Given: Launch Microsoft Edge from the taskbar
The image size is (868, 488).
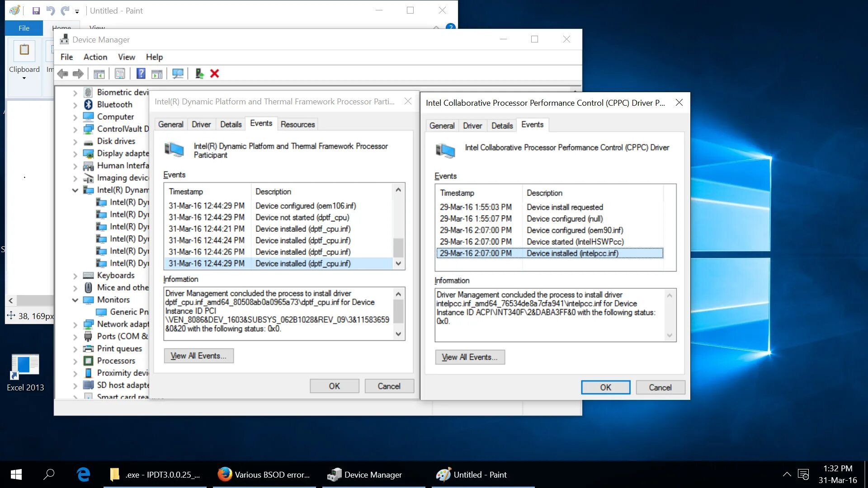Looking at the screenshot, I should pos(83,474).
